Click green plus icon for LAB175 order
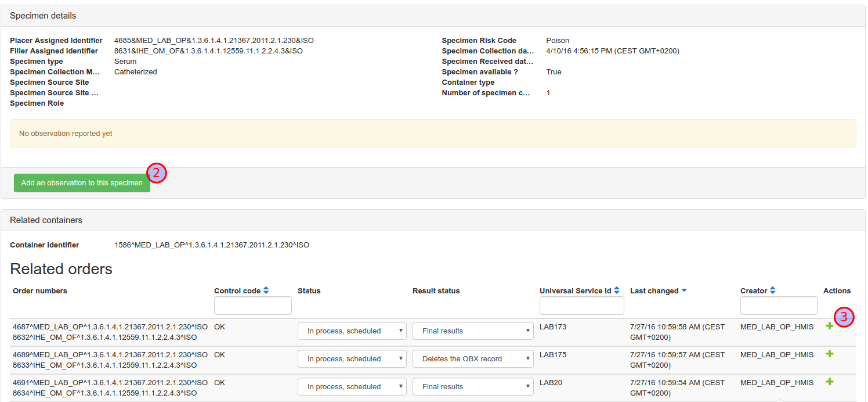 pos(829,354)
